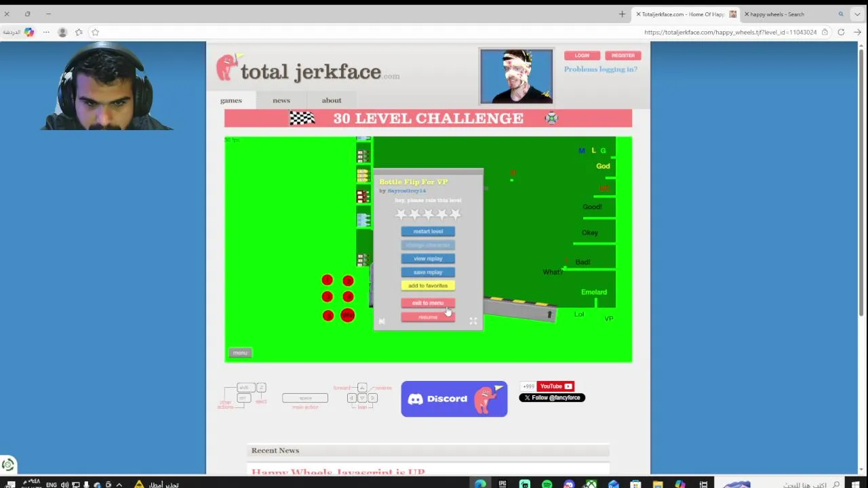The height and width of the screenshot is (488, 868).
Task: Join the Discord server banner
Action: [x=454, y=399]
